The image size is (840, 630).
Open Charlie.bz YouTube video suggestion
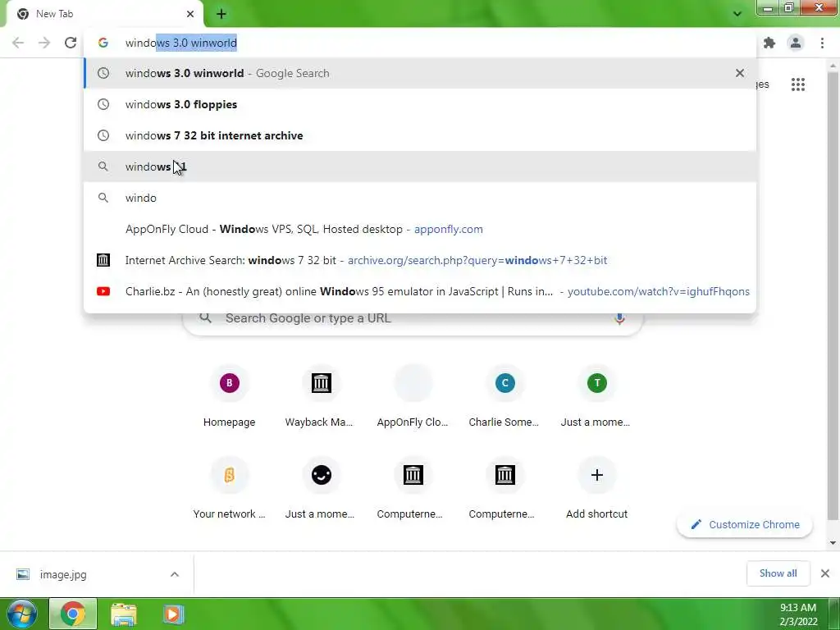[x=420, y=291]
